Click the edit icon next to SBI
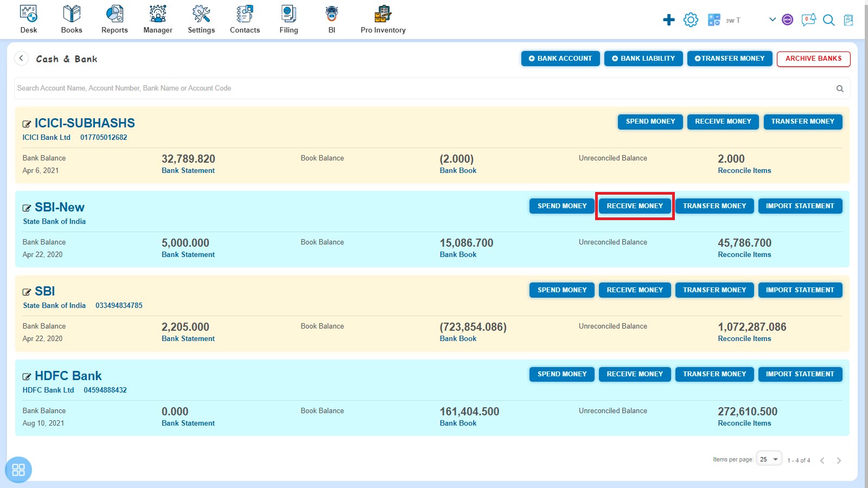868x488 pixels. (27, 292)
